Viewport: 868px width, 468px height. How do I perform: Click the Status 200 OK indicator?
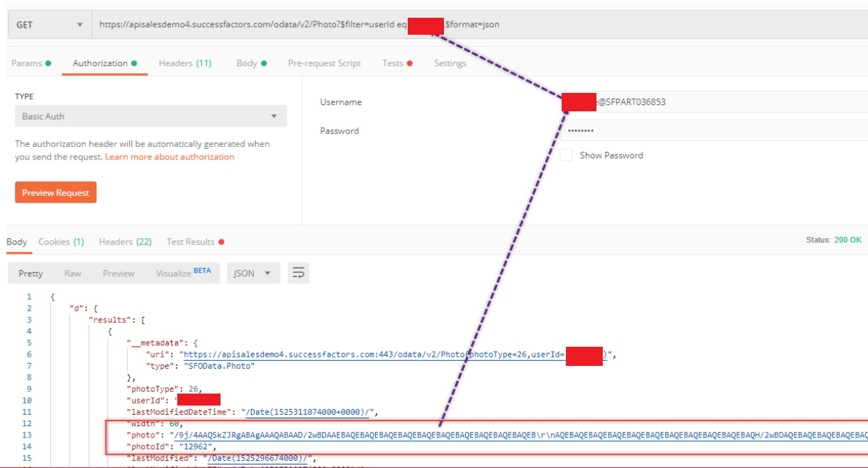pyautogui.click(x=834, y=240)
